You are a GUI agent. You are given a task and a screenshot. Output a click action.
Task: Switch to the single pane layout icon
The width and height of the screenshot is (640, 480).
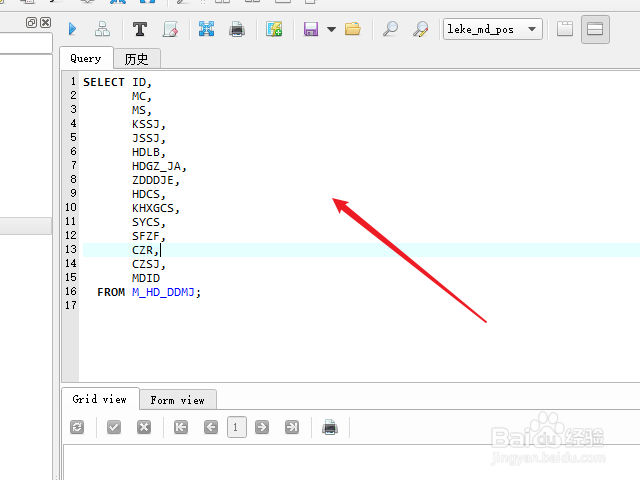pos(565,29)
